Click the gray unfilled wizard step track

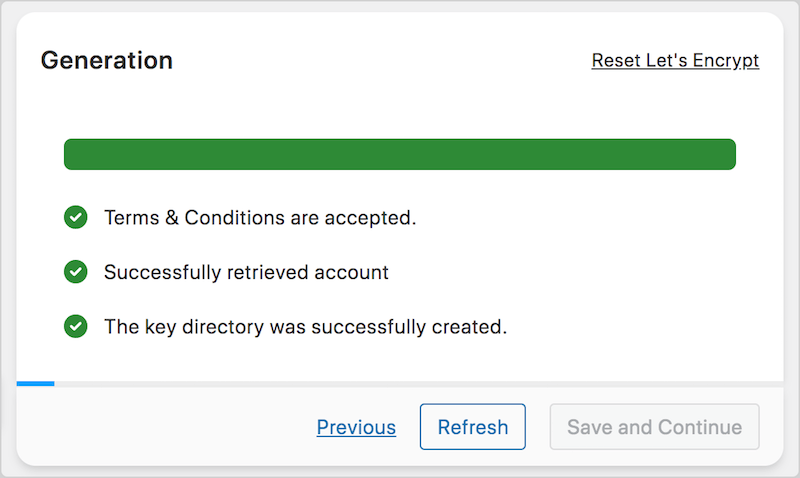pyautogui.click(x=418, y=384)
